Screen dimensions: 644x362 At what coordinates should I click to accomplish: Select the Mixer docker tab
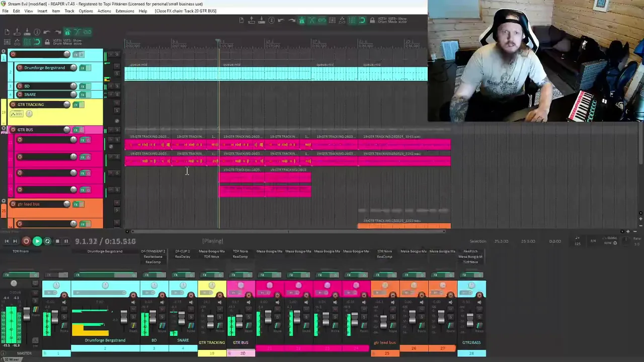click(x=12, y=359)
